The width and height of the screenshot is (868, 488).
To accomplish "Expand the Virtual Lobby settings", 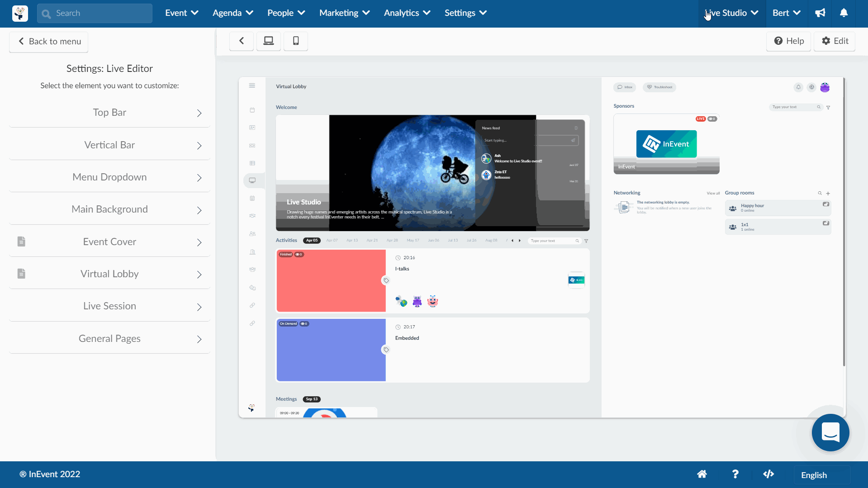I will tap(109, 274).
